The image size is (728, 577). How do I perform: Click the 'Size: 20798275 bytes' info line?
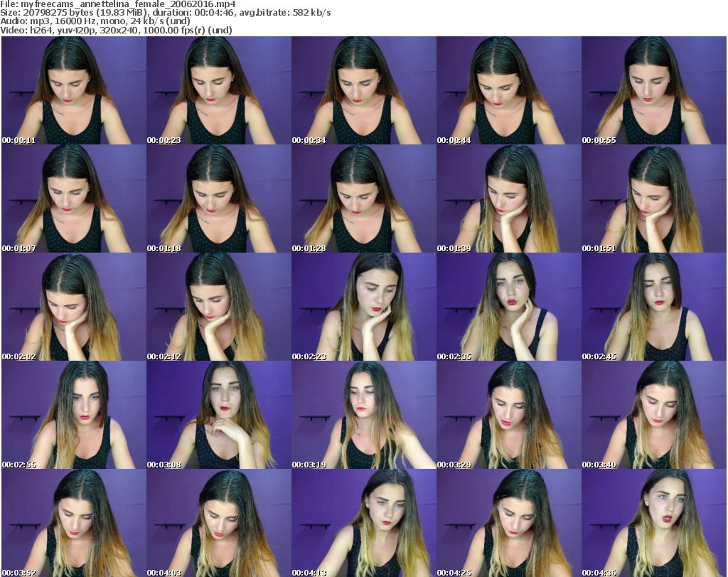pos(165,13)
